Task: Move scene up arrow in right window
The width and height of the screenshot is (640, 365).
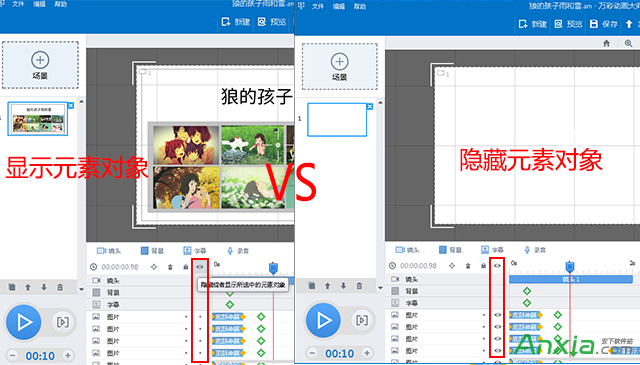Action: click(x=327, y=285)
